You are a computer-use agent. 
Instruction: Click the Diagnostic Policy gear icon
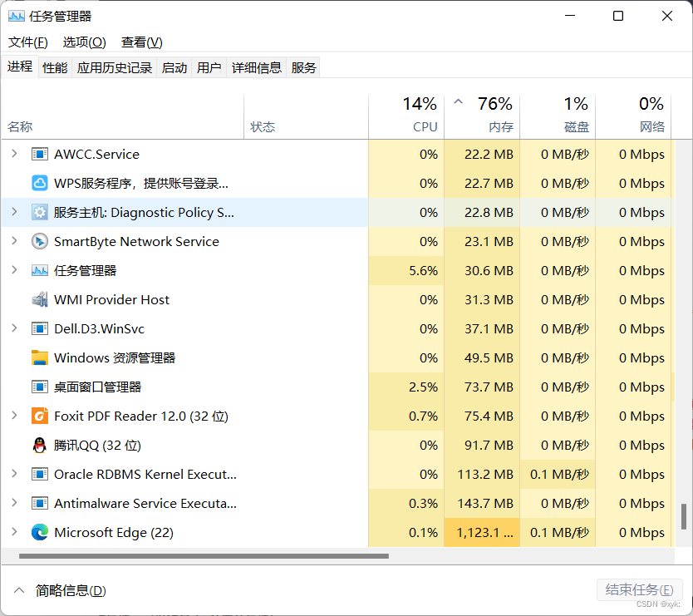point(39,212)
